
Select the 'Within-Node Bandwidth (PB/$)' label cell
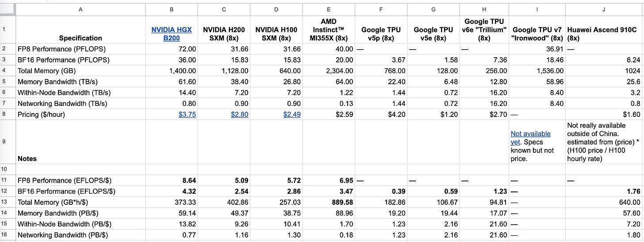click(80, 224)
